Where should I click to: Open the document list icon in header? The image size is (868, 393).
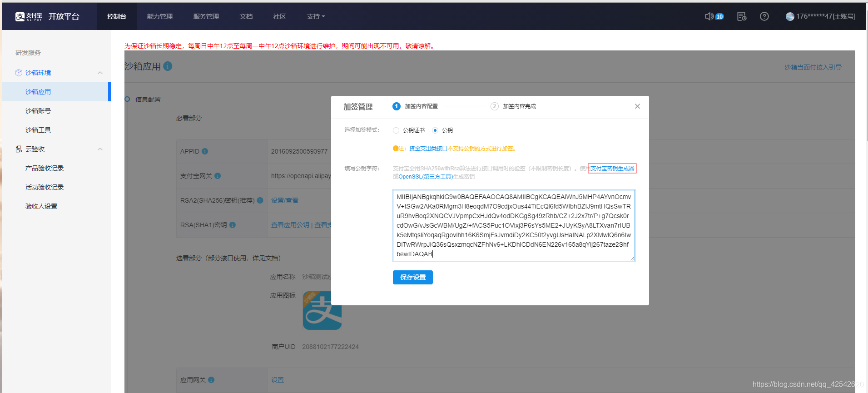point(742,16)
